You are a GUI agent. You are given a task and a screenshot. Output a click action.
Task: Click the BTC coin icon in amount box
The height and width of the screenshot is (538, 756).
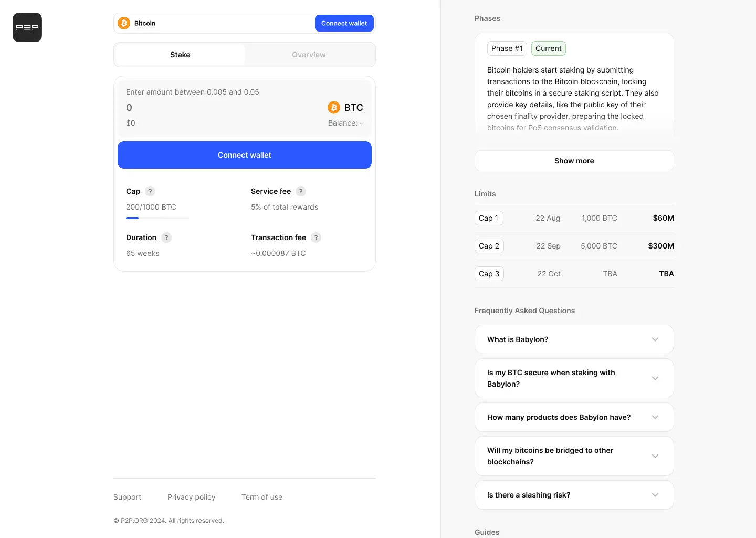pos(334,107)
